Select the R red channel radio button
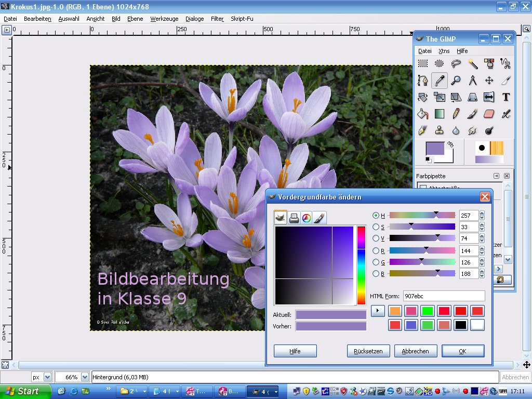The height and width of the screenshot is (399, 532). (376, 250)
